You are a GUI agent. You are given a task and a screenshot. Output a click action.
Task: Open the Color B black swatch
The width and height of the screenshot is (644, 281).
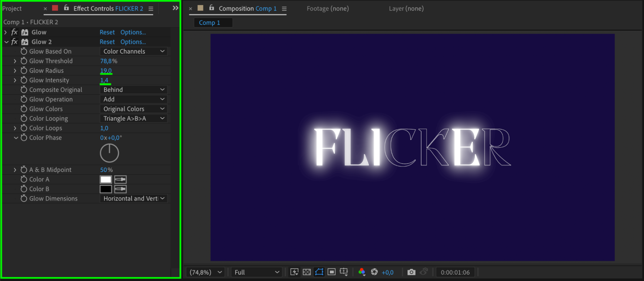(x=106, y=189)
